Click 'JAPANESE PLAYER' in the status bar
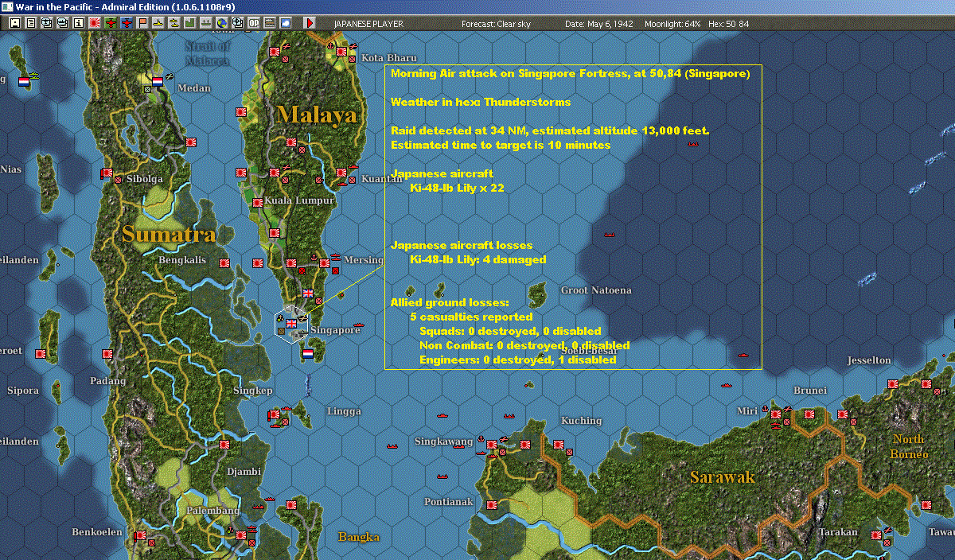The height and width of the screenshot is (560, 955). (x=368, y=24)
